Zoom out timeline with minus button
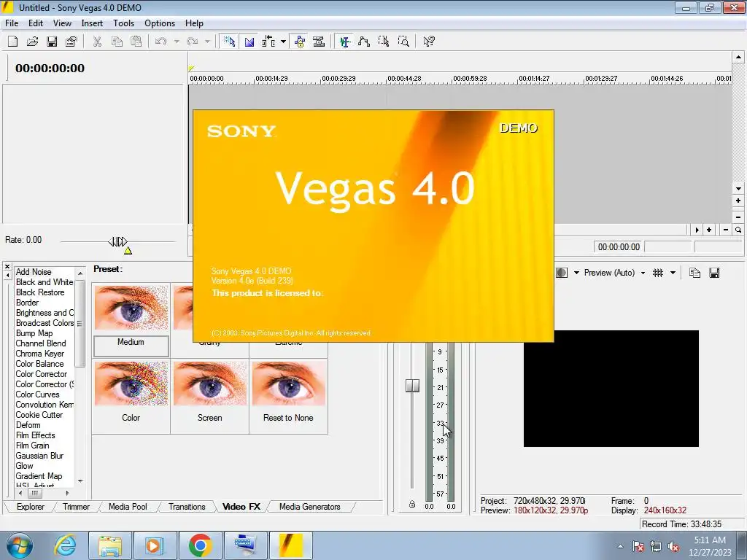 (x=726, y=230)
